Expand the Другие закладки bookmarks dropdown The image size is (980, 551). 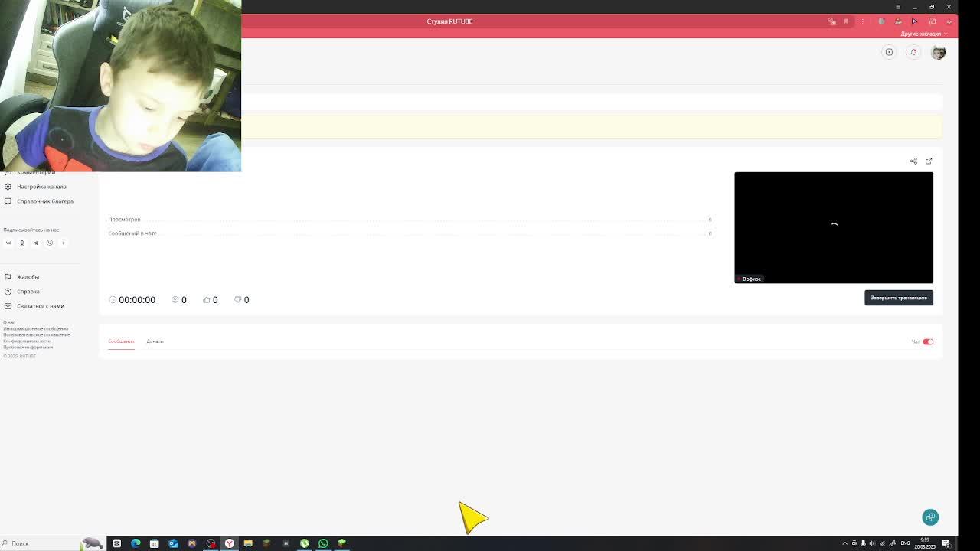click(924, 34)
